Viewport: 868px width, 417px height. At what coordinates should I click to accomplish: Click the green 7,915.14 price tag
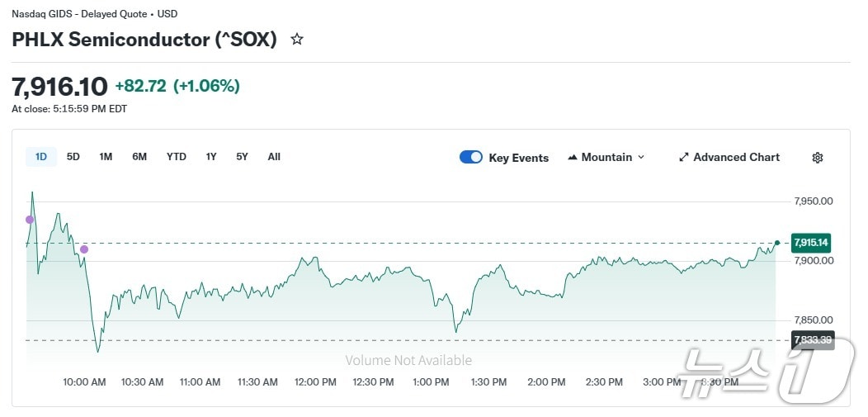click(x=810, y=243)
